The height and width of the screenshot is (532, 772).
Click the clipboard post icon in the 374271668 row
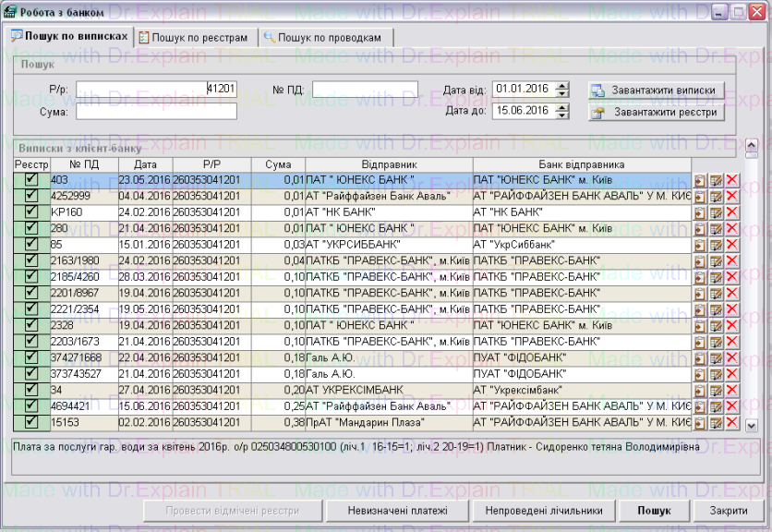pos(699,358)
